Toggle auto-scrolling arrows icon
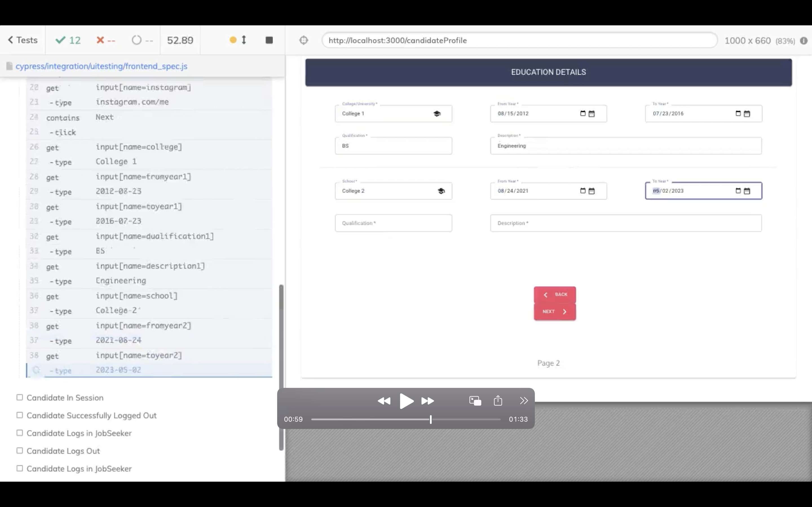 click(244, 40)
